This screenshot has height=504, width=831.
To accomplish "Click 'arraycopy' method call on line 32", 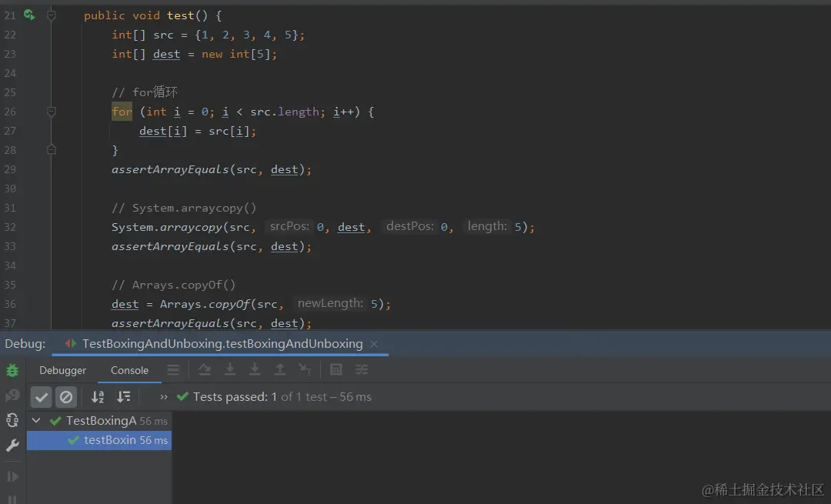I will 191,227.
